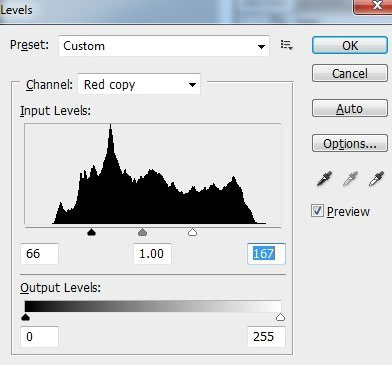Click the output black level slider
The width and height of the screenshot is (392, 365).
click(x=26, y=317)
